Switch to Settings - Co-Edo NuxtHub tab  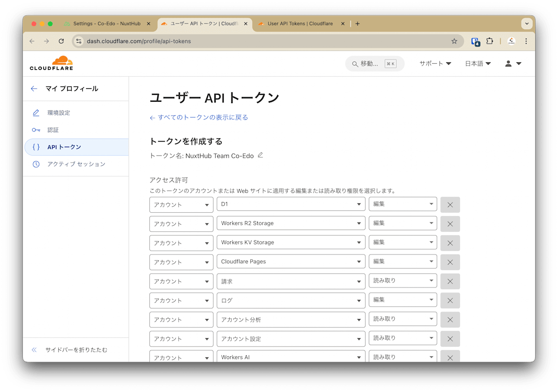tap(107, 24)
